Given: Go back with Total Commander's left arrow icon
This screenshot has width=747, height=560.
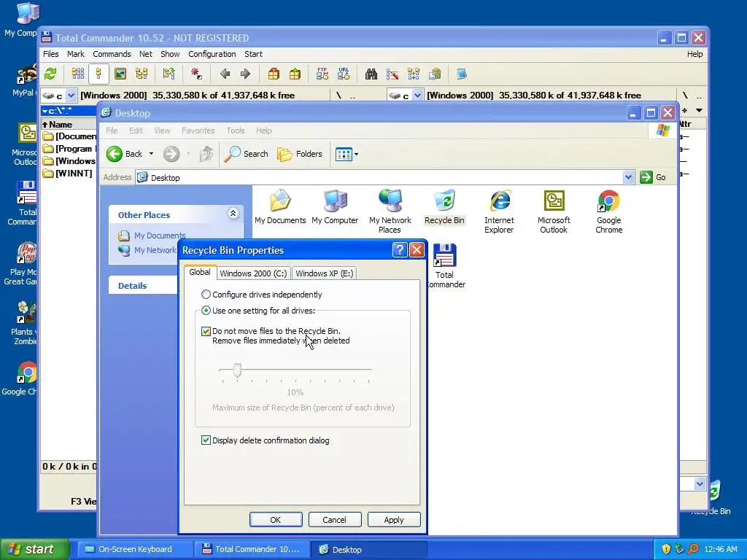Looking at the screenshot, I should (225, 74).
